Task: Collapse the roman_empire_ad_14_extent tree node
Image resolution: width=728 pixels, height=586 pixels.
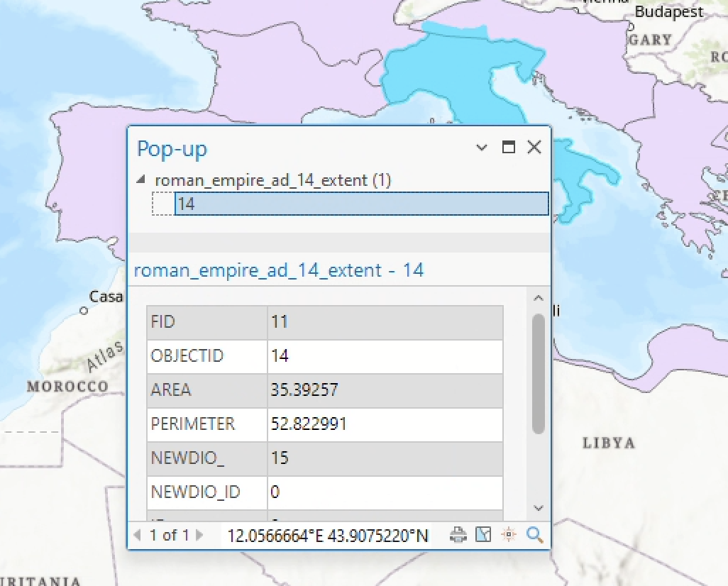Action: (x=142, y=180)
